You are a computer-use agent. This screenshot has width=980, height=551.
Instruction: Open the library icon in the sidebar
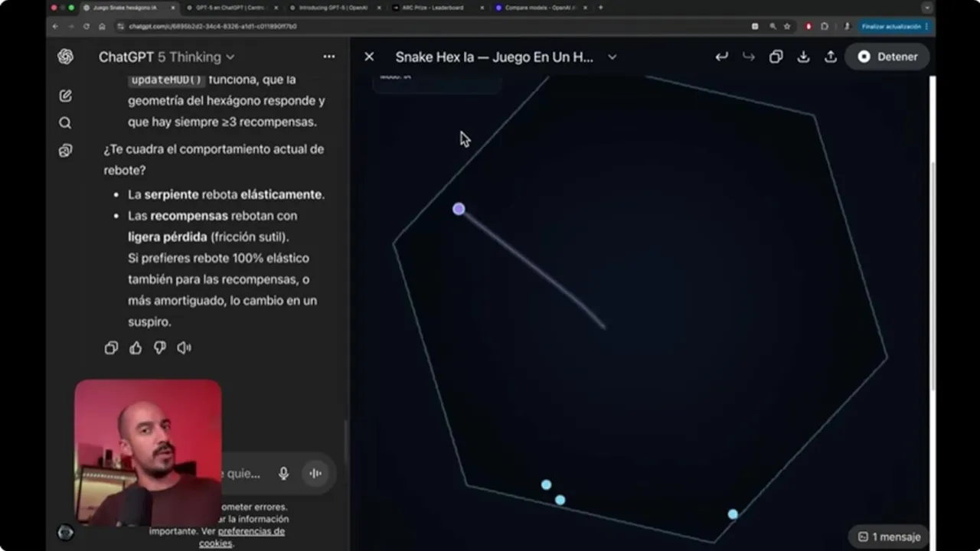click(x=65, y=151)
